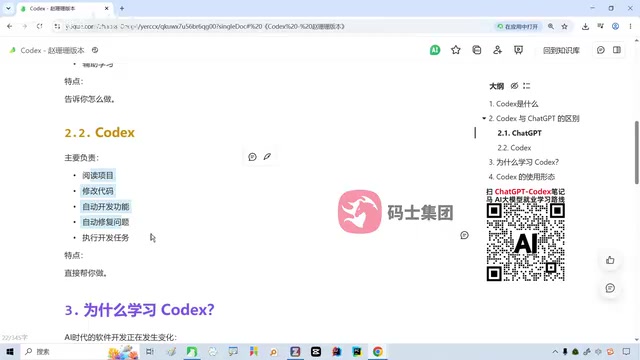Toggle the right sidebar panel icon
Screen dimensions: 640x360
[x=617, y=50]
